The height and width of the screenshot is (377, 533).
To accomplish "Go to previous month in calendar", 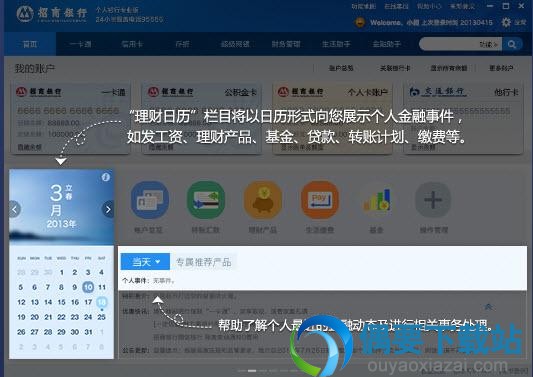I will pyautogui.click(x=15, y=209).
